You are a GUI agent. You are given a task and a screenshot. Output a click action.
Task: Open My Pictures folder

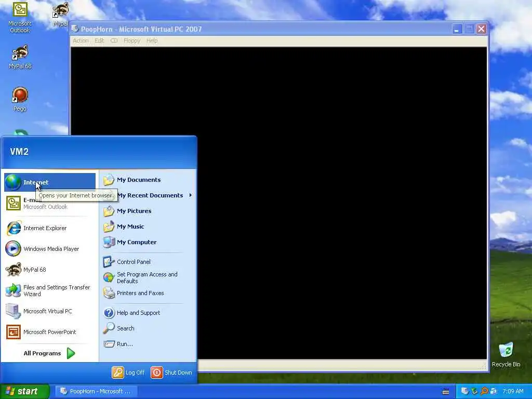[148, 211]
